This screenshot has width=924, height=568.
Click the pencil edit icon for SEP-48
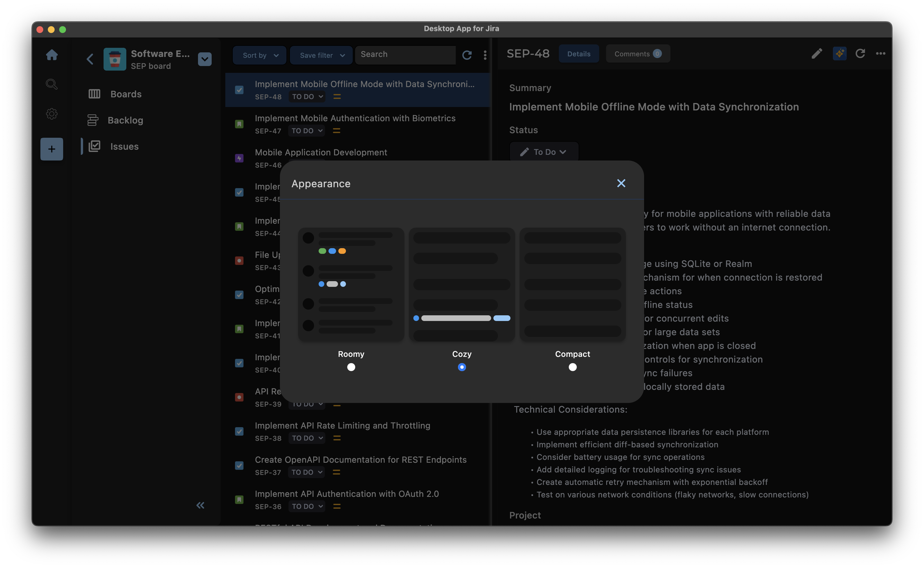coord(816,54)
